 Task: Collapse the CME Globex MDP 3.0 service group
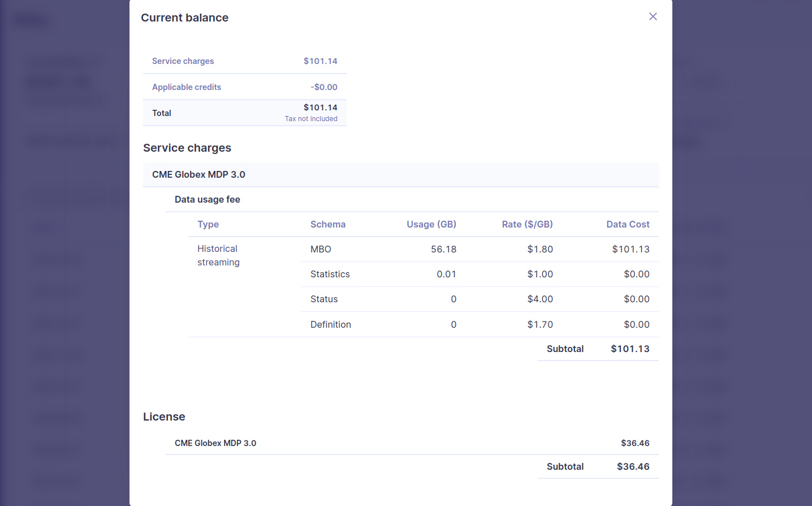click(198, 174)
